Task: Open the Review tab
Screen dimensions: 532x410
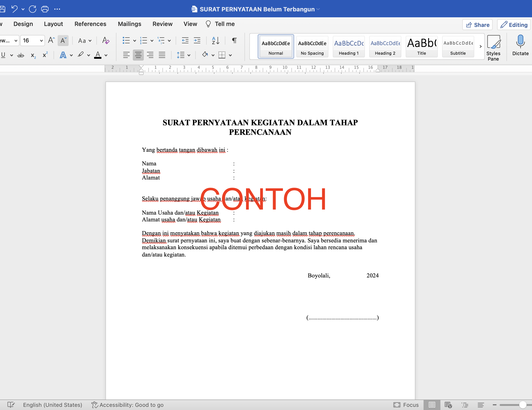Action: [162, 24]
